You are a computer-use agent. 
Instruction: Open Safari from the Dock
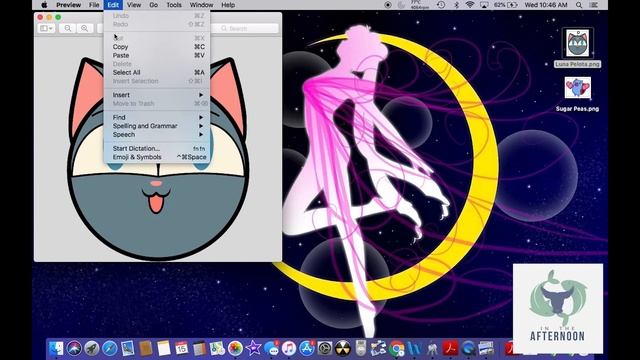pos(109,348)
